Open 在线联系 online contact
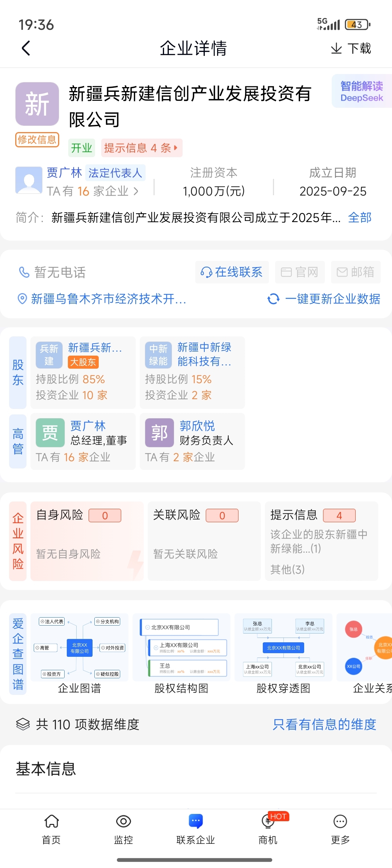The width and height of the screenshot is (392, 868). point(232,272)
